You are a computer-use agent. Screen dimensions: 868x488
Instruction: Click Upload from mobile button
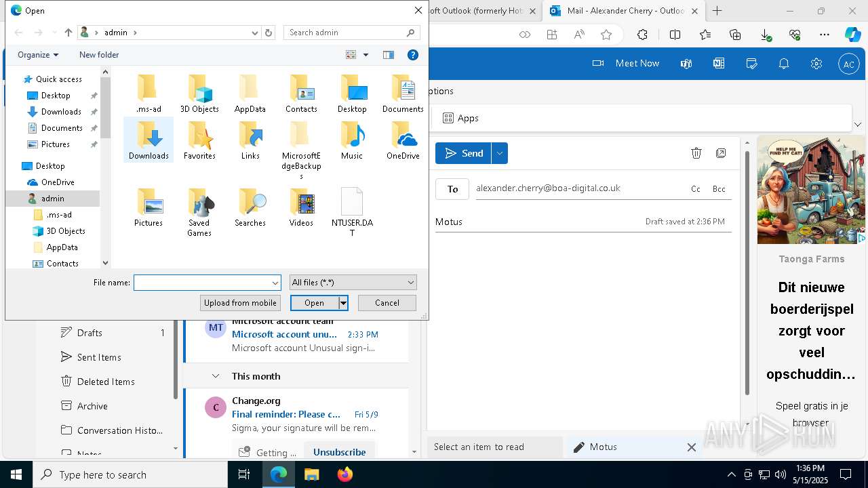pyautogui.click(x=240, y=303)
